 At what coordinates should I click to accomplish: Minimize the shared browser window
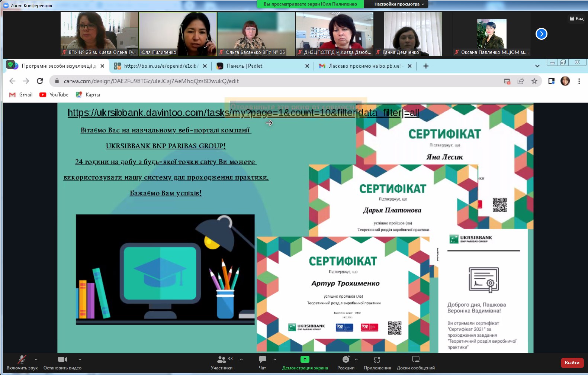click(552, 62)
